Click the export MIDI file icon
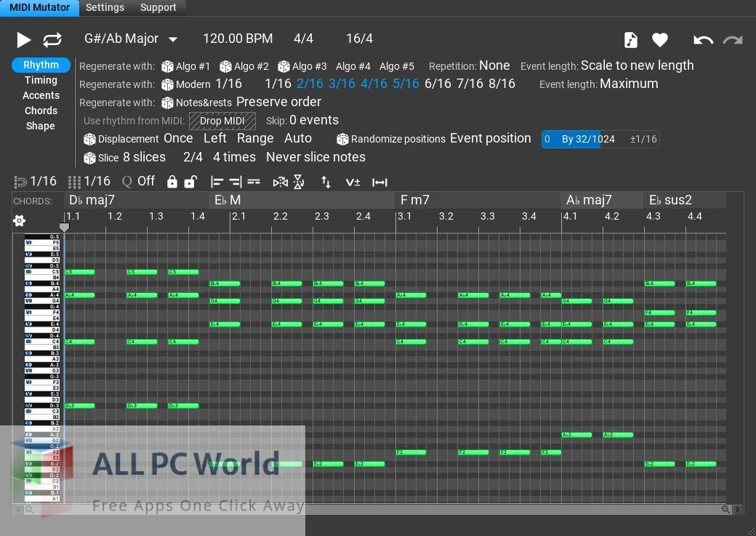756x536 pixels. point(630,40)
